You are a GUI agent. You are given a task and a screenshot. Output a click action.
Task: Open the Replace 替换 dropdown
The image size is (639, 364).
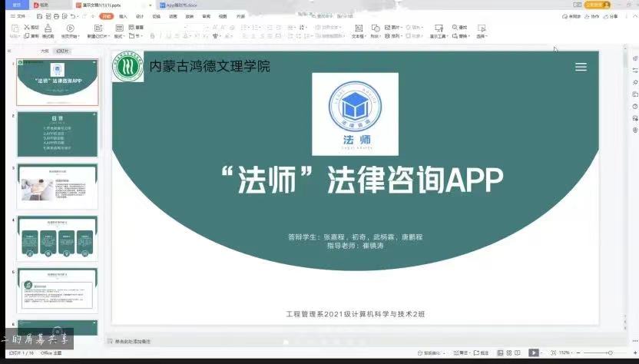click(x=461, y=36)
